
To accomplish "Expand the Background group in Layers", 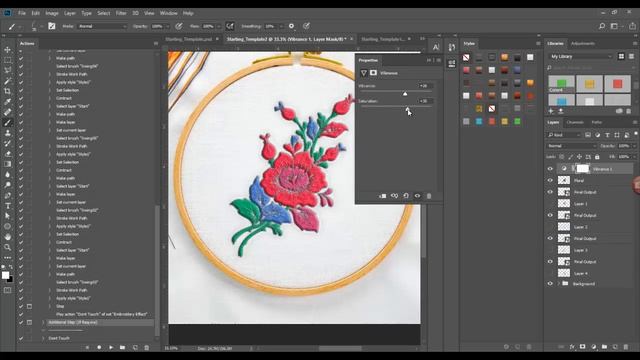I will [x=559, y=284].
